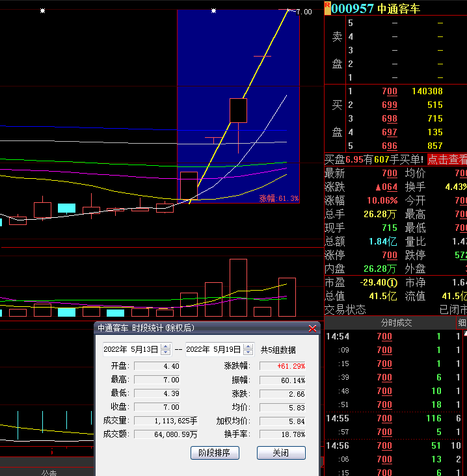Click the tallest red volume bar

[x=238, y=287]
